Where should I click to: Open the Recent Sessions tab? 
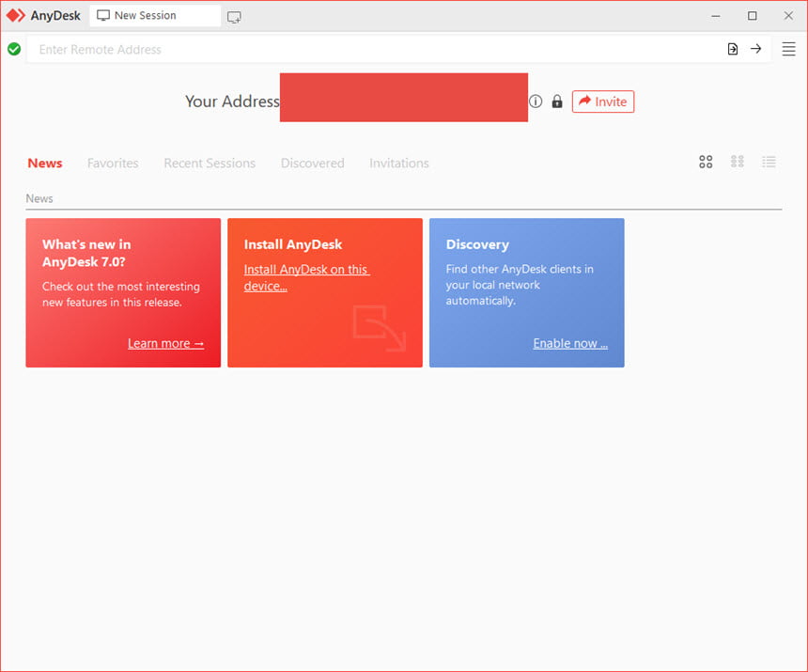[x=210, y=164]
